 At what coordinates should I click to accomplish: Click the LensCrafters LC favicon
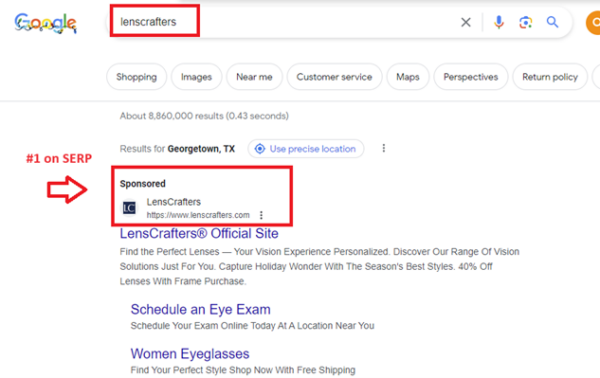point(129,208)
